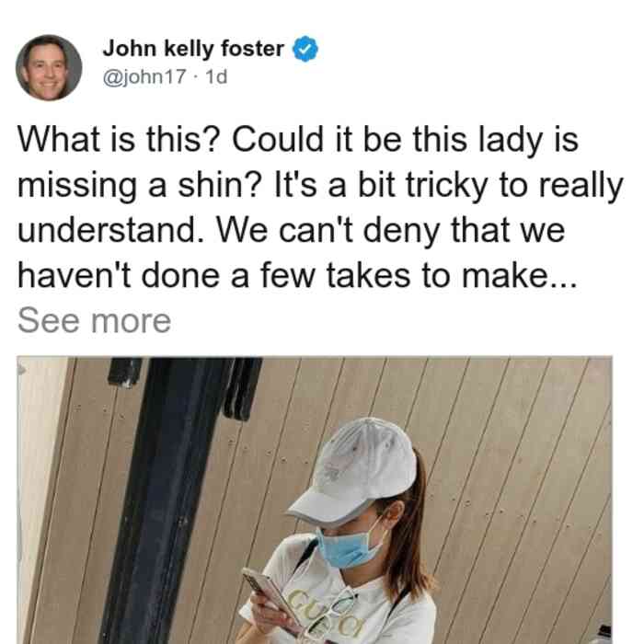Open the 1d timestamp permalink
The height and width of the screenshot is (644, 644).
[x=216, y=76]
